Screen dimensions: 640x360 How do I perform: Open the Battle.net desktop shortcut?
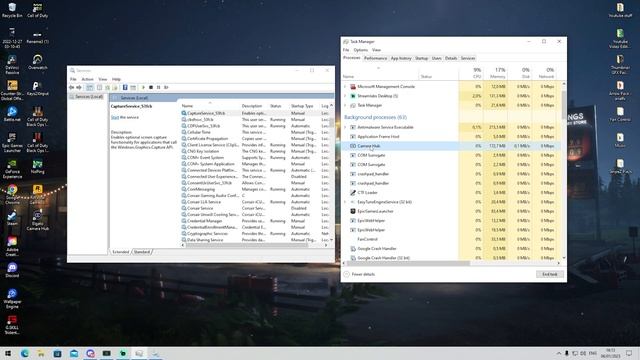[12, 114]
